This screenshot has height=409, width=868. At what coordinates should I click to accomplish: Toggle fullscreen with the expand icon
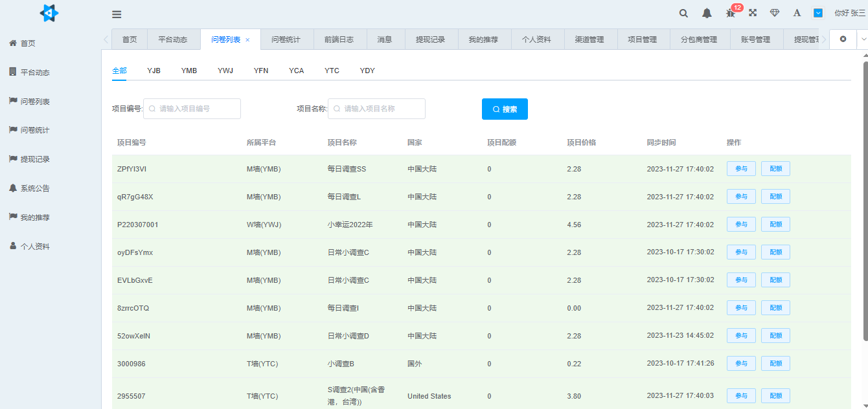(x=752, y=12)
